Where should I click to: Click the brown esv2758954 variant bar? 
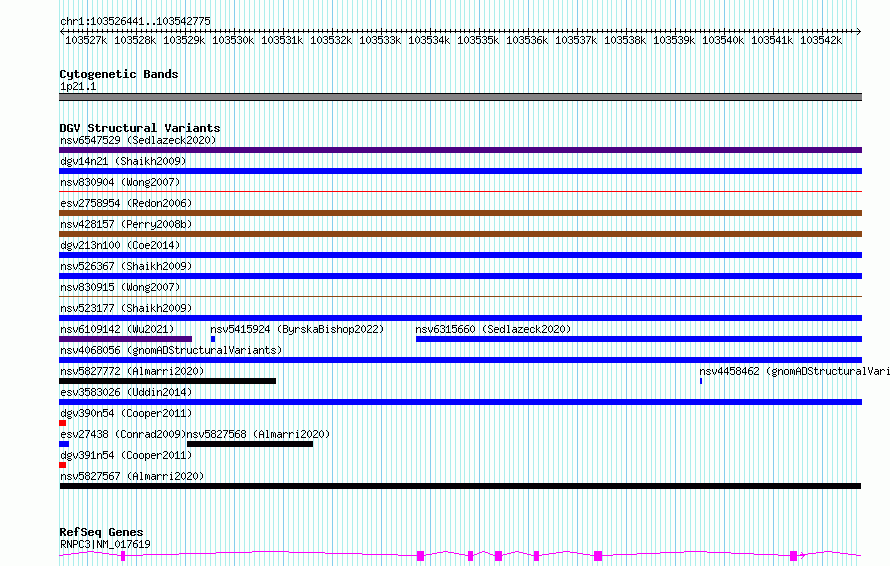click(460, 213)
